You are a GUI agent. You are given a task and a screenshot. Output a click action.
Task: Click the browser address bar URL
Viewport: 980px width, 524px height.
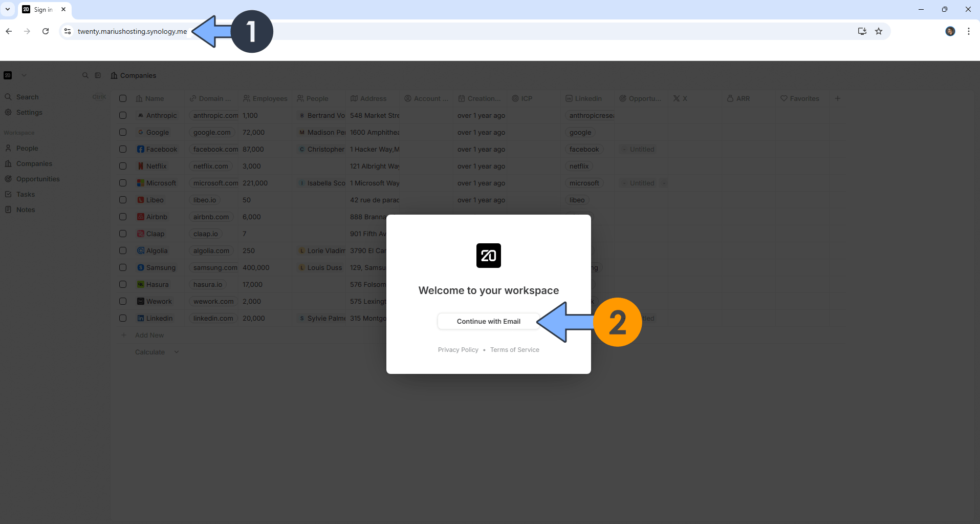click(x=132, y=31)
